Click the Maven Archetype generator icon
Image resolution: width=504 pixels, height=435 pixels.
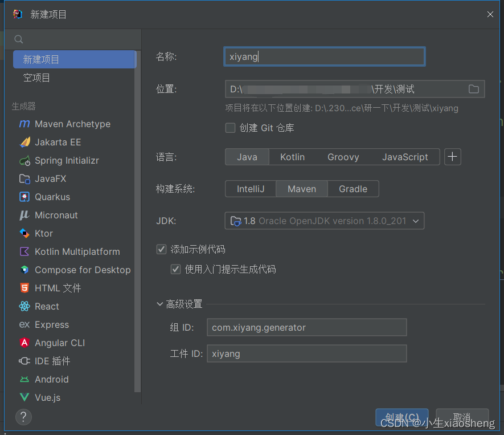point(24,124)
